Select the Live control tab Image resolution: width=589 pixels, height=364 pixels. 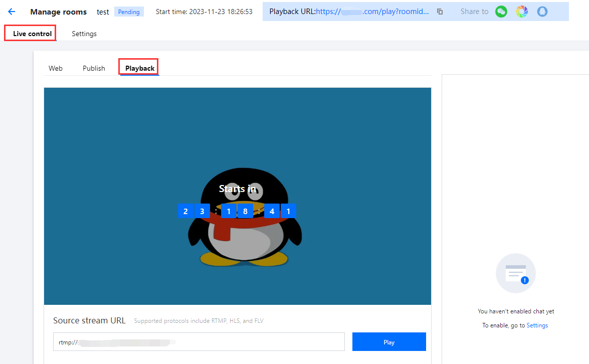coord(30,33)
